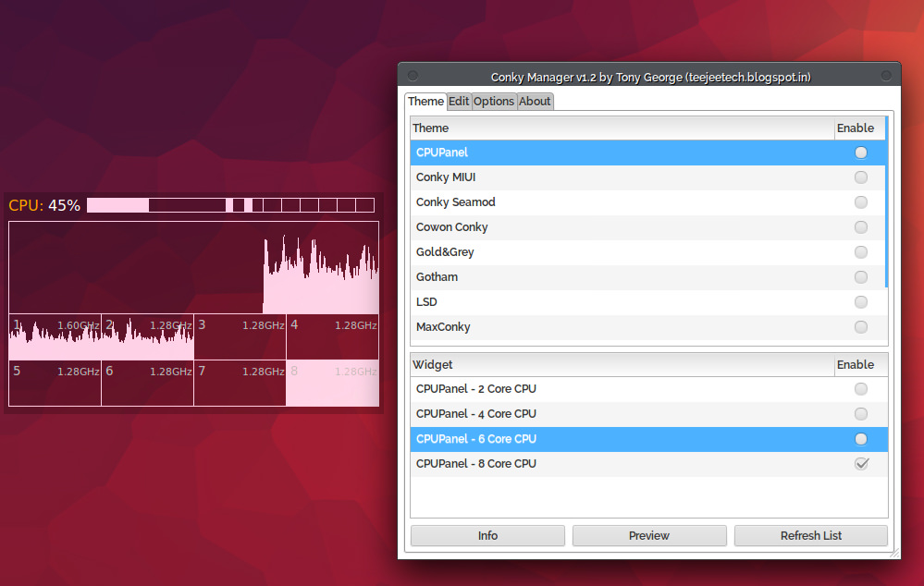Enable the CPUPanel - 4 Core CPU checkbox

pos(861,414)
